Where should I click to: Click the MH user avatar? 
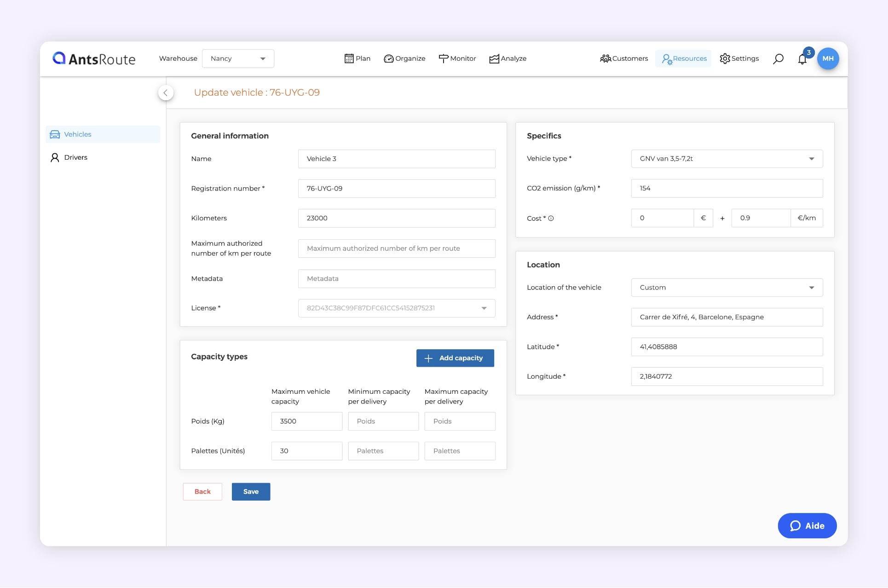point(828,58)
